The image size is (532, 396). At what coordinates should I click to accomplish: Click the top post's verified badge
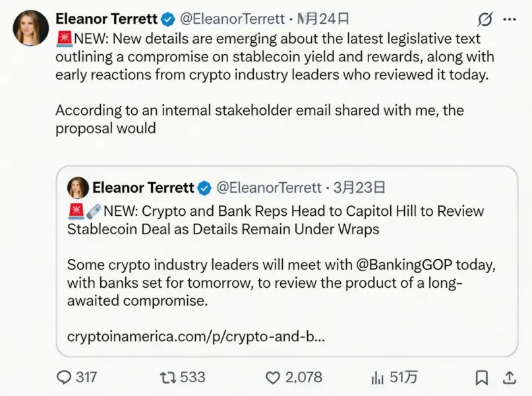point(168,19)
